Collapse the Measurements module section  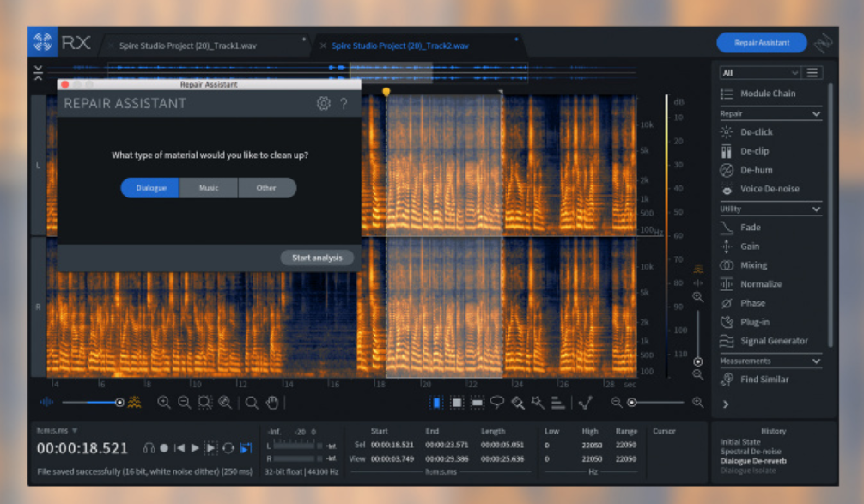tap(816, 361)
